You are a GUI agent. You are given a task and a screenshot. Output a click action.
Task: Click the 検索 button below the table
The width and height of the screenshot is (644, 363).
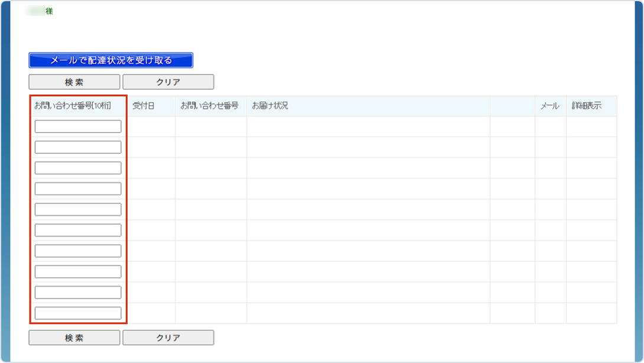pyautogui.click(x=74, y=338)
